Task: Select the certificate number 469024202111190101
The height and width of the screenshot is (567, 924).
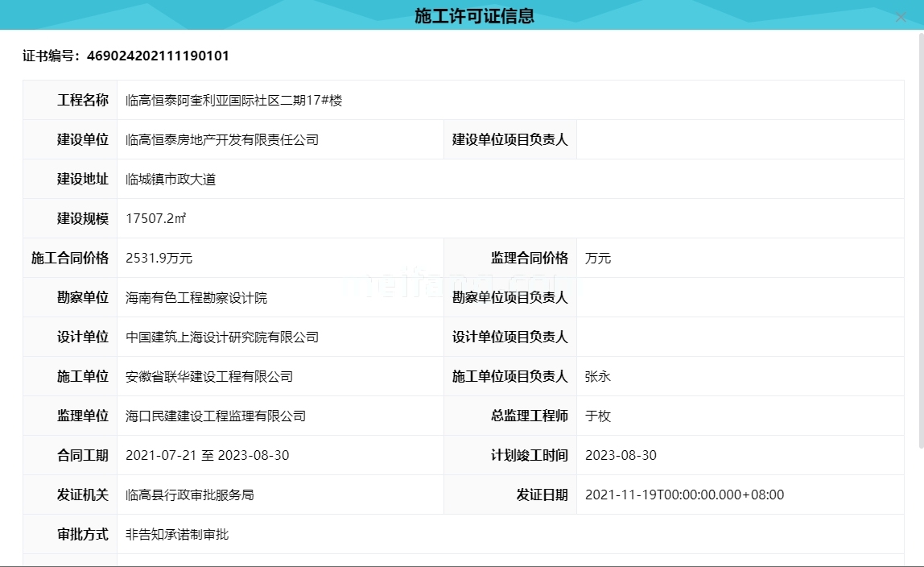Action: [158, 56]
